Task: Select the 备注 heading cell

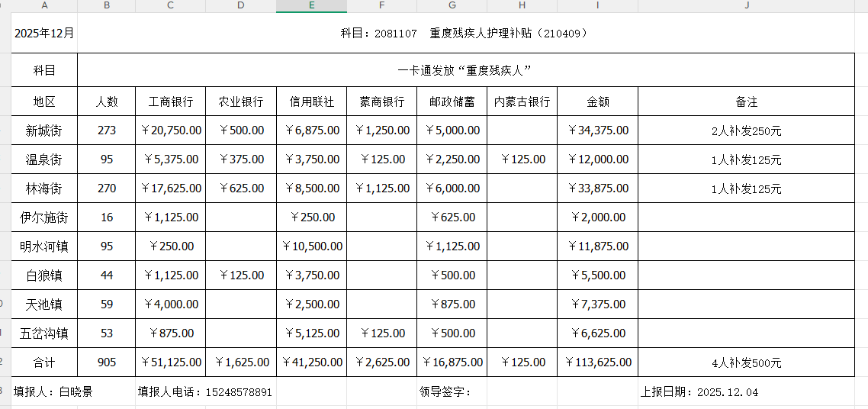Action: pos(746,101)
